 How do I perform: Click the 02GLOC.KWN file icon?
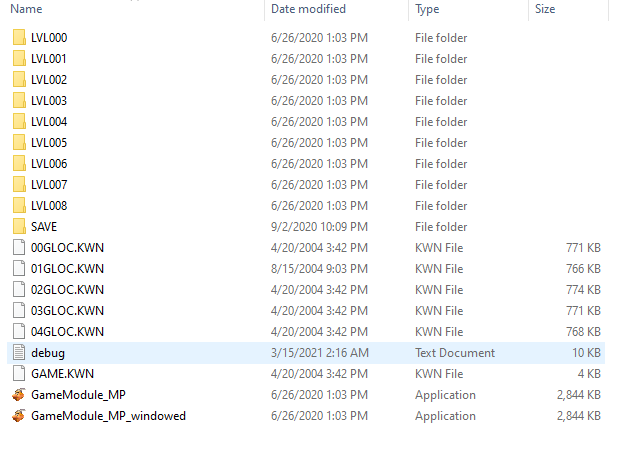tap(19, 290)
